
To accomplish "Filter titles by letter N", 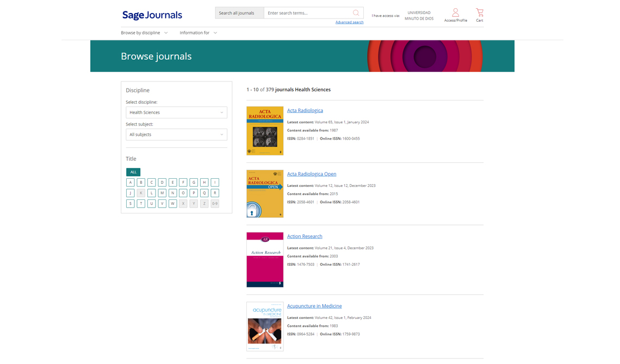I will point(172,193).
